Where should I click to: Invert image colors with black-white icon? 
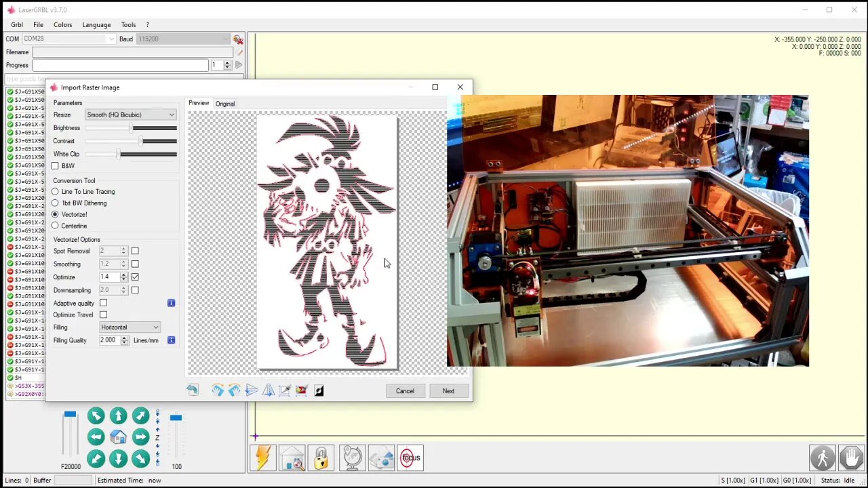[x=319, y=390]
